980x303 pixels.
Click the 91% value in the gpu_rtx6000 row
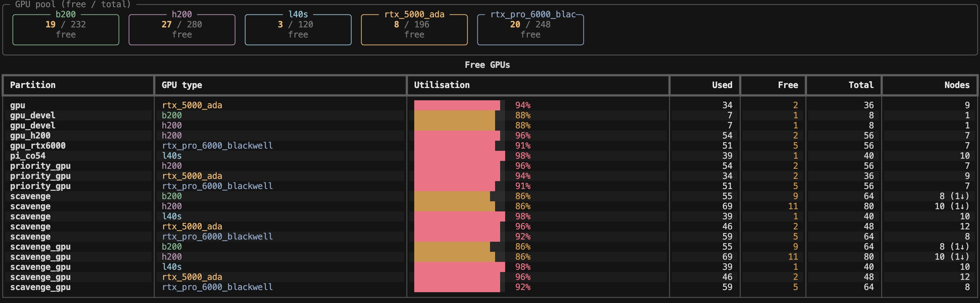[x=523, y=146]
